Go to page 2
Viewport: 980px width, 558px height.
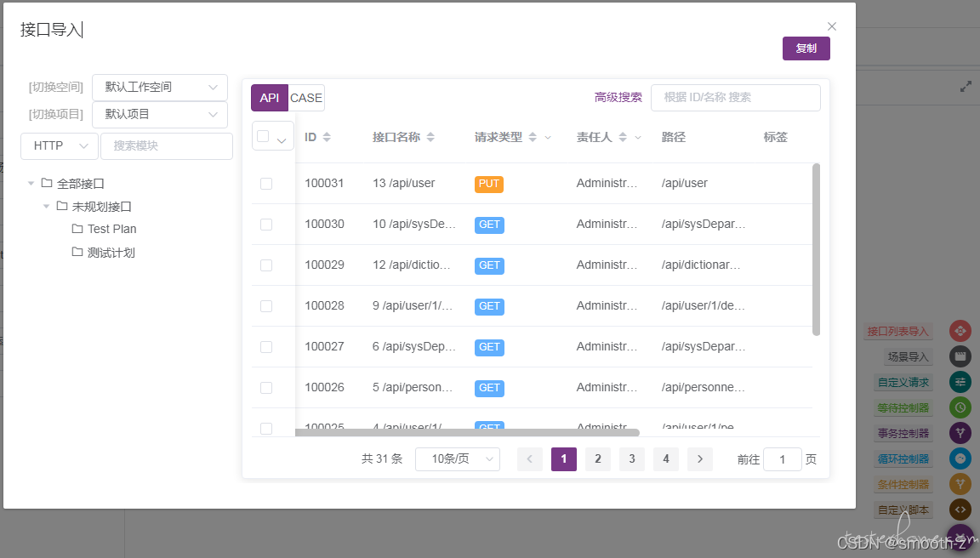(598, 459)
